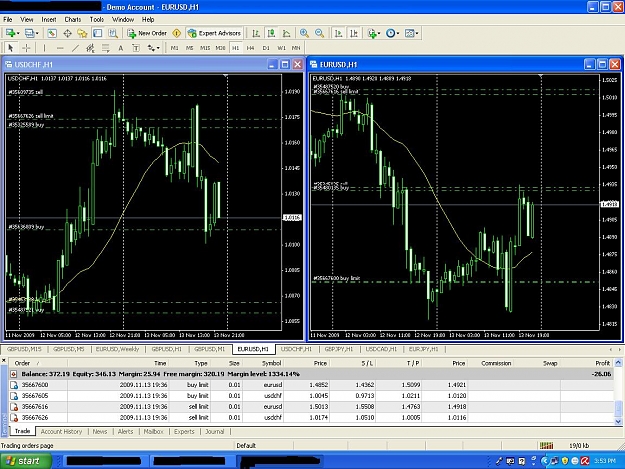Screen dimensions: 625x469
Task: Toggle the Expert Advisors button
Action: (214, 33)
